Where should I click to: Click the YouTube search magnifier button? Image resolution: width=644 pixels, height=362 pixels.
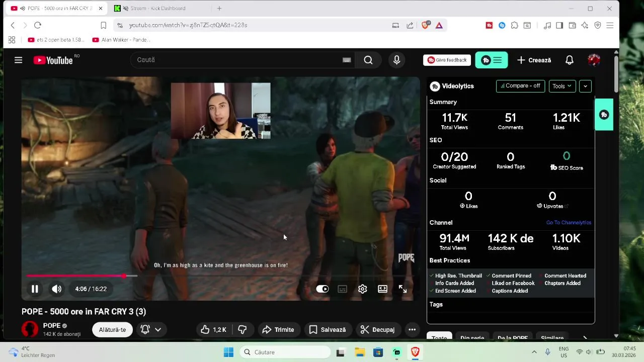[368, 60]
